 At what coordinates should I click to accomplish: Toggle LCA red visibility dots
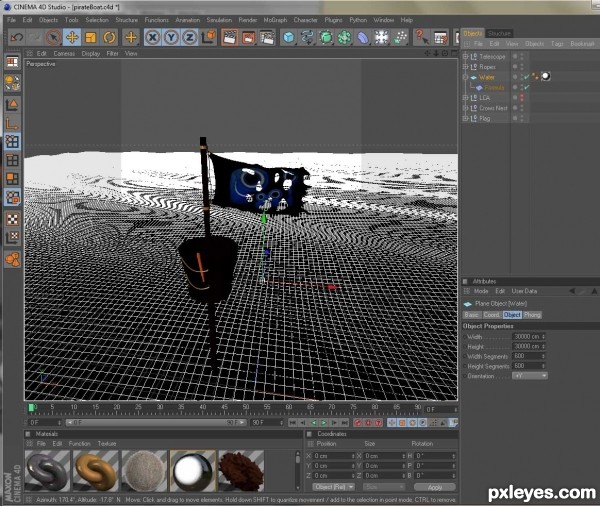[522, 98]
